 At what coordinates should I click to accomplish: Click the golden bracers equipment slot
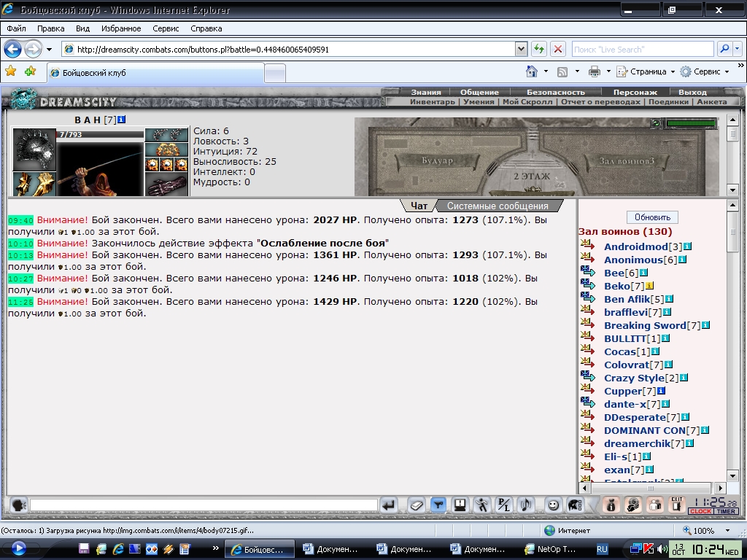tap(34, 184)
